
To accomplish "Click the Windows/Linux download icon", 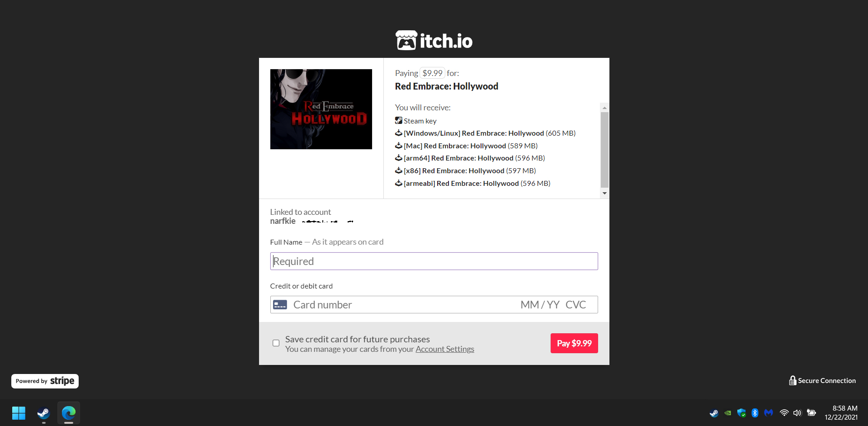I will (398, 133).
